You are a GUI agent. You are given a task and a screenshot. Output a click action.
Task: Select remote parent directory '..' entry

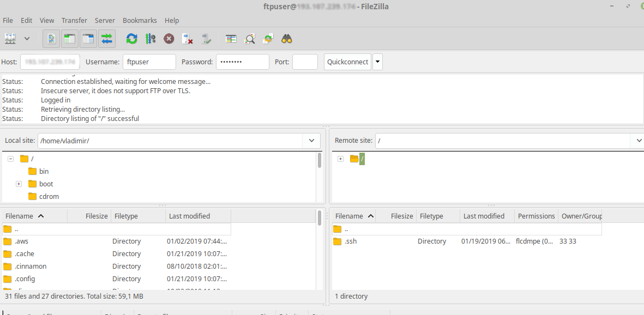467,229
